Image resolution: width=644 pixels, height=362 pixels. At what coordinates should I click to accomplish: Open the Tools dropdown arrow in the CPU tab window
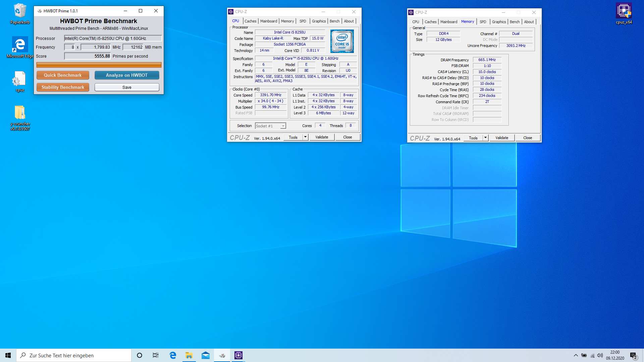305,137
